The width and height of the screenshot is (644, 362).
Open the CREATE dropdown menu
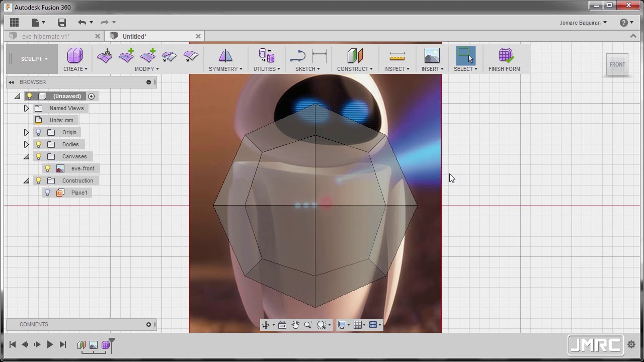[x=75, y=69]
